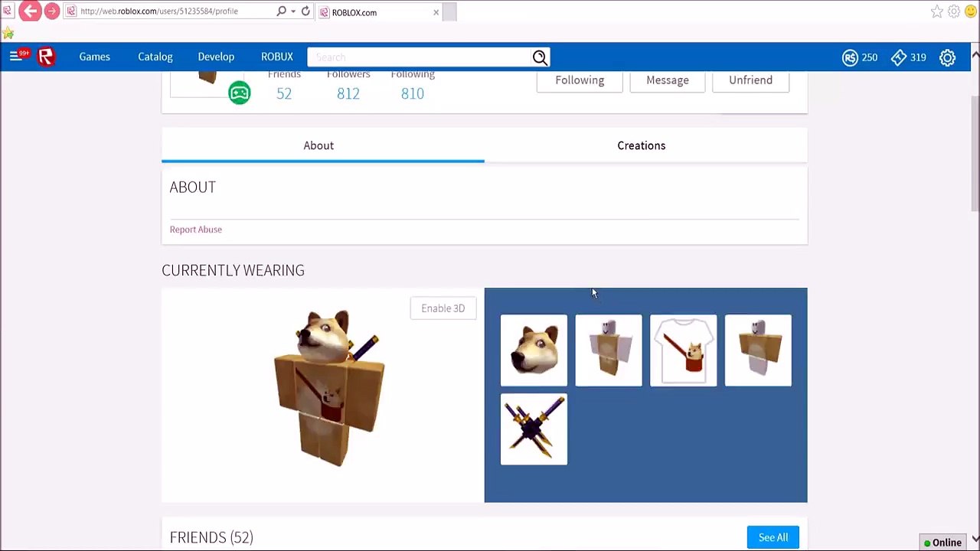Click the Message button
The width and height of the screenshot is (980, 551).
[668, 80]
